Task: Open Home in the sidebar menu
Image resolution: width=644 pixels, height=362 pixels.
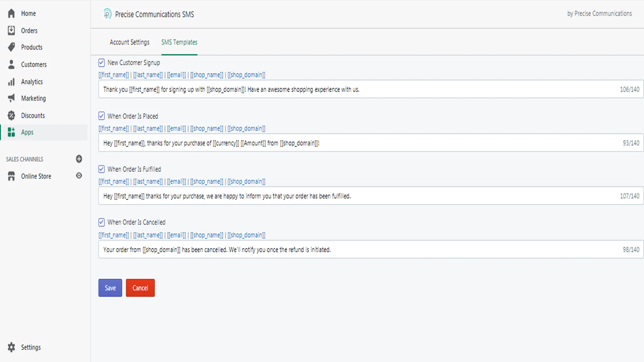Action: coord(28,13)
